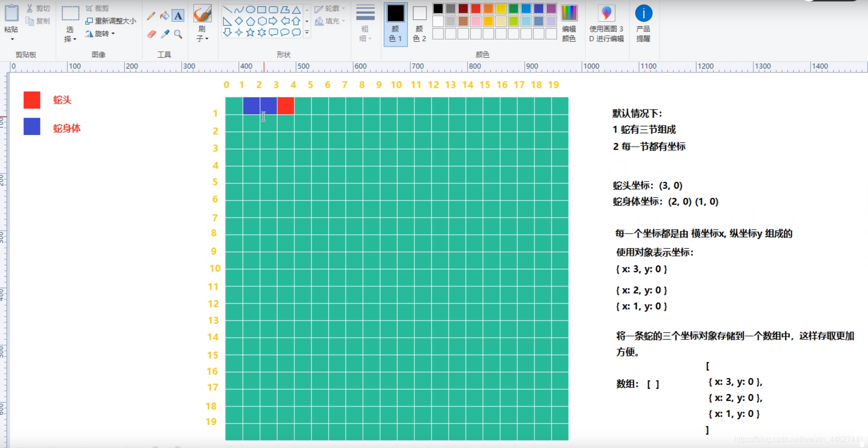
Task: Open the Rotate (旋转) dropdown
Action: (x=100, y=34)
